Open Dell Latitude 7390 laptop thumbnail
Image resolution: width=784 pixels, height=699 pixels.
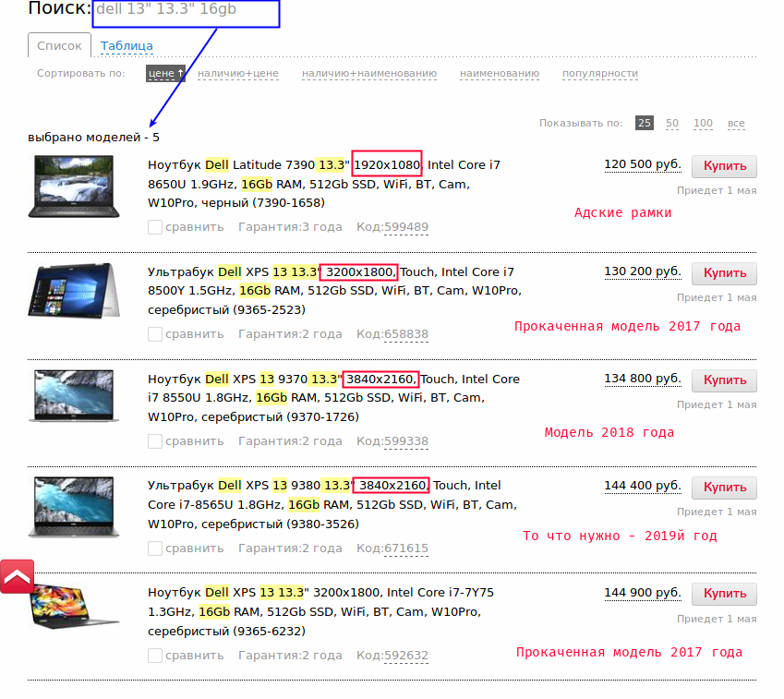click(x=73, y=187)
